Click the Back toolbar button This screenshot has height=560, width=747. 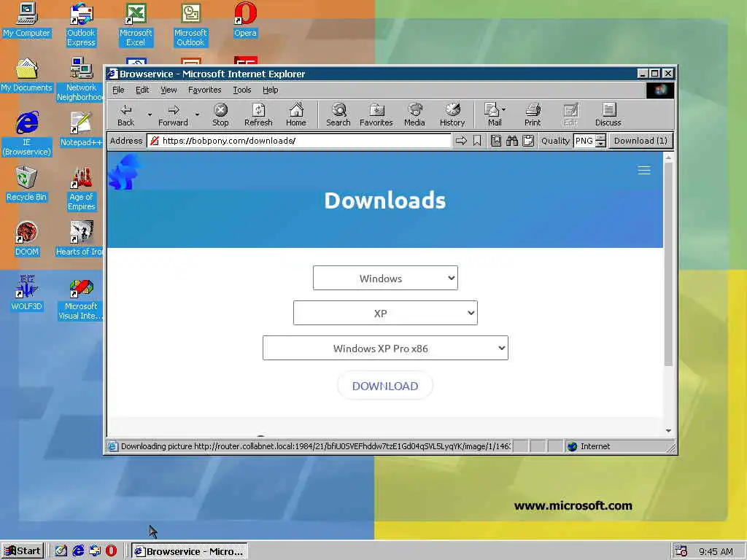point(125,115)
